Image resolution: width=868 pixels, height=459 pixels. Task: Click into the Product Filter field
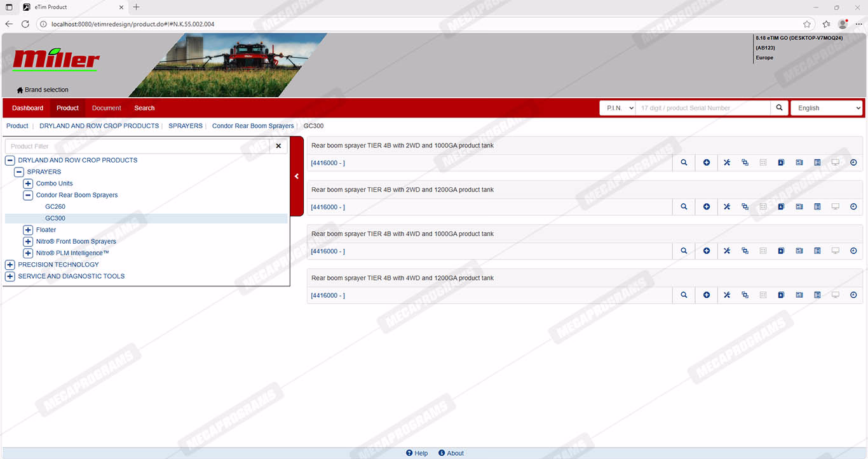click(x=137, y=146)
